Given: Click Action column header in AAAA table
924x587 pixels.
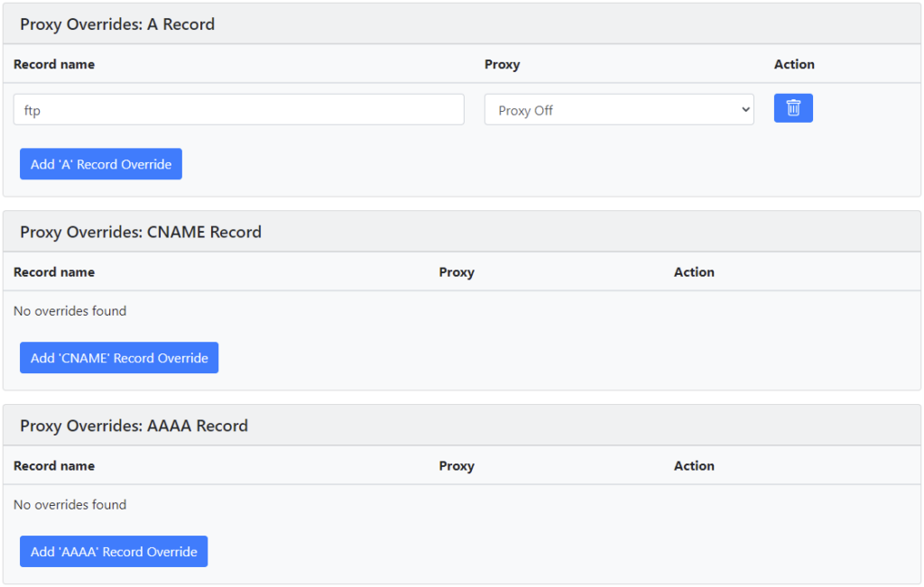Looking at the screenshot, I should 694,465.
